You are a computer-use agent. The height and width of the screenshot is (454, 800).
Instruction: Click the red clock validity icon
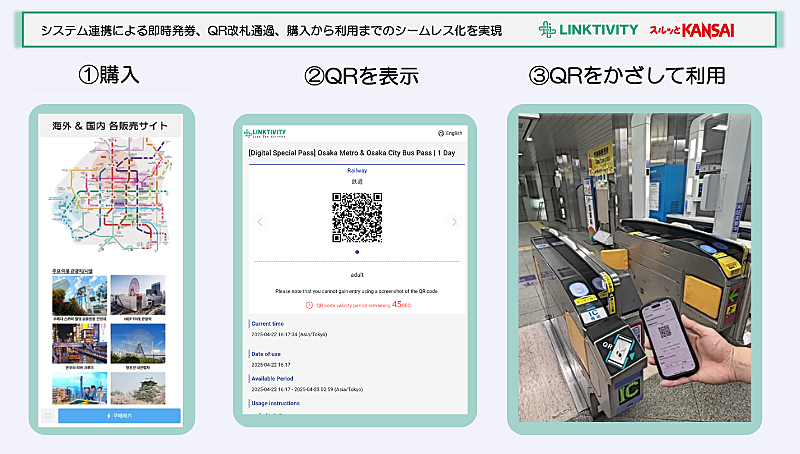click(x=309, y=305)
